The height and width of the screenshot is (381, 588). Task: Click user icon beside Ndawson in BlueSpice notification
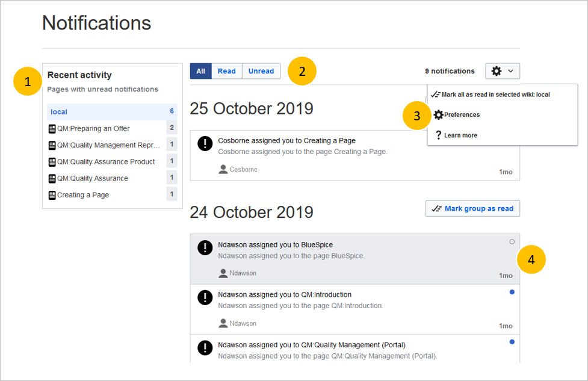pyautogui.click(x=223, y=273)
